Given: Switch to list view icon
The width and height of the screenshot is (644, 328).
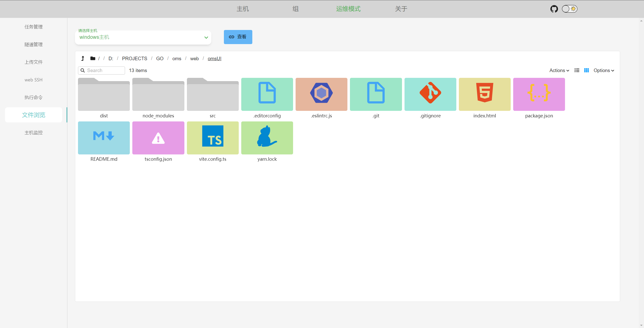Looking at the screenshot, I should point(577,70).
